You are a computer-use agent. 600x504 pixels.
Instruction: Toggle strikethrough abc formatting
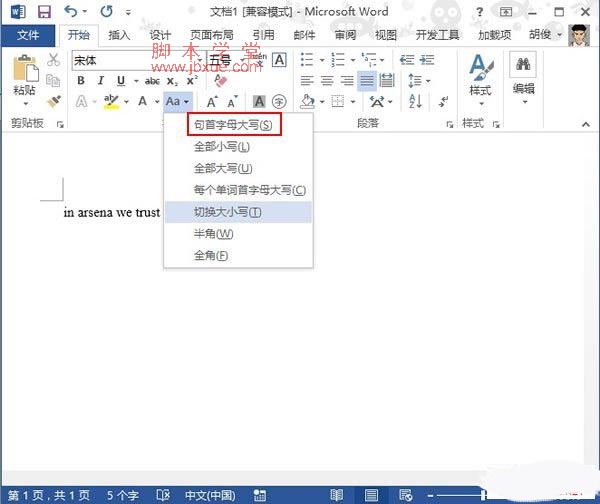tap(152, 81)
